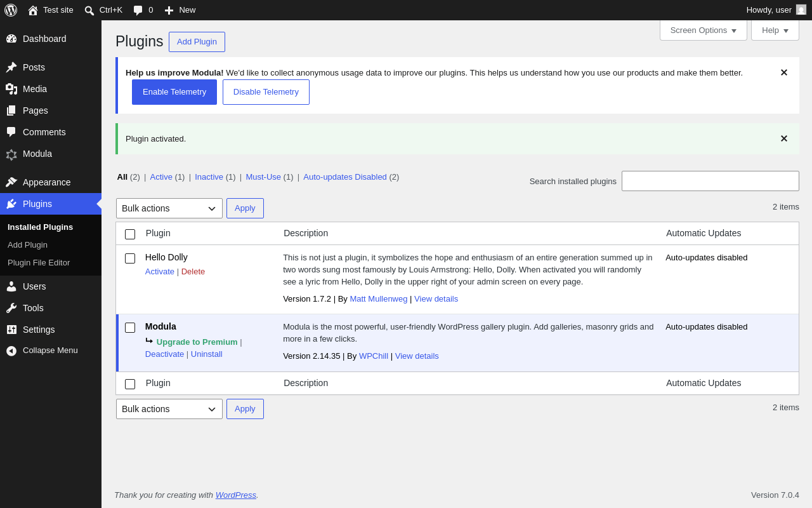Viewport: 812px width, 508px height.
Task: Select the Modula plugin checkbox
Action: (130, 328)
